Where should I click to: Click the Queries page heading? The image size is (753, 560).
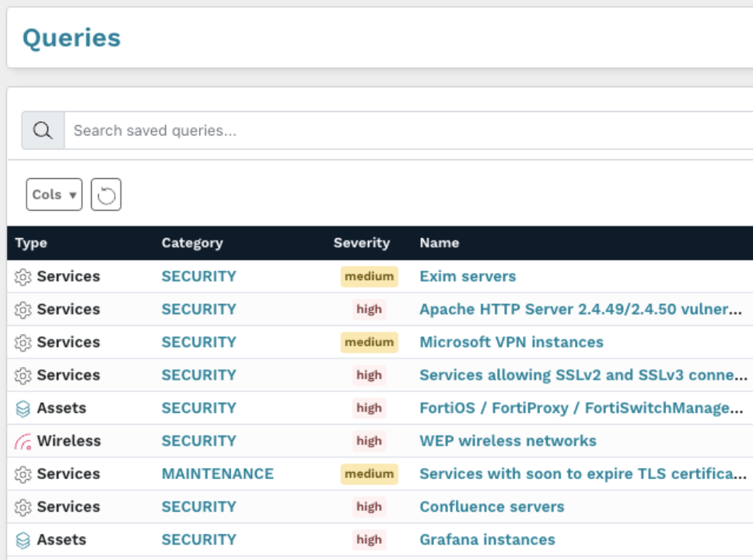(x=72, y=37)
